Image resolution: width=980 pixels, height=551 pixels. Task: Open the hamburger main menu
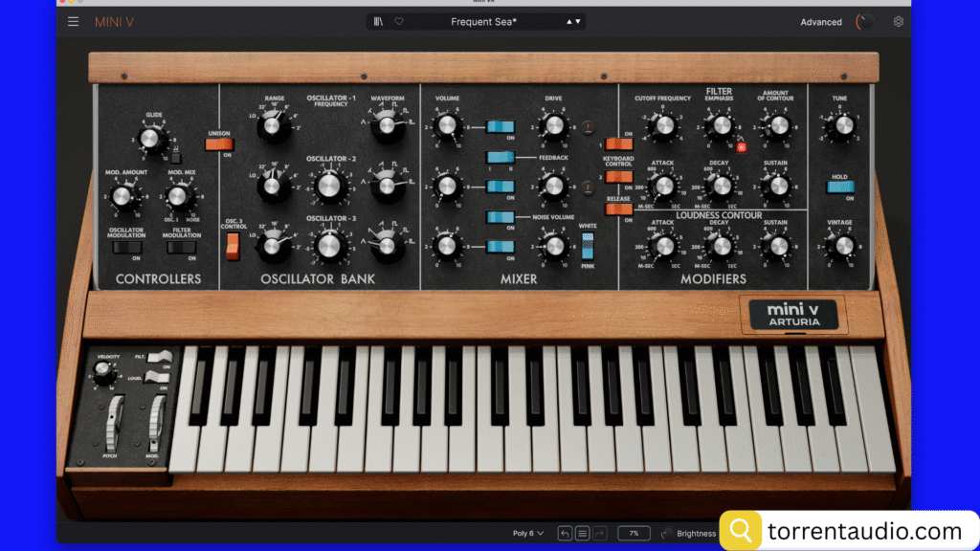74,21
